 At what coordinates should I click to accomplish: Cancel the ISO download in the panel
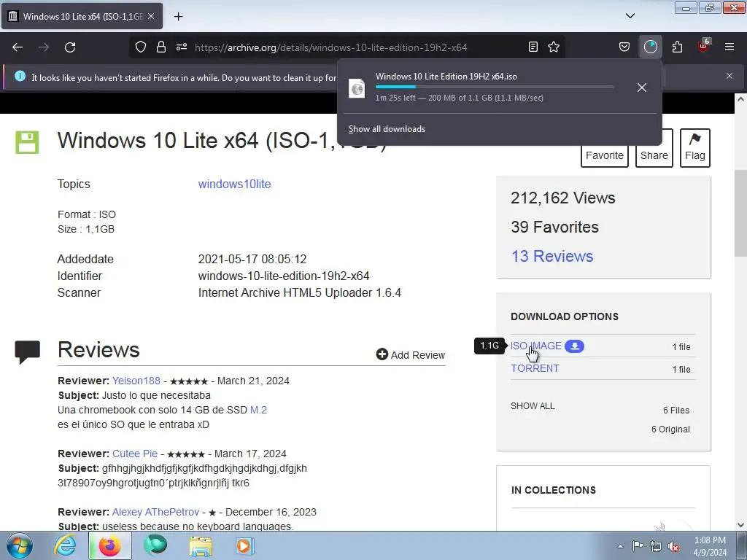click(642, 87)
